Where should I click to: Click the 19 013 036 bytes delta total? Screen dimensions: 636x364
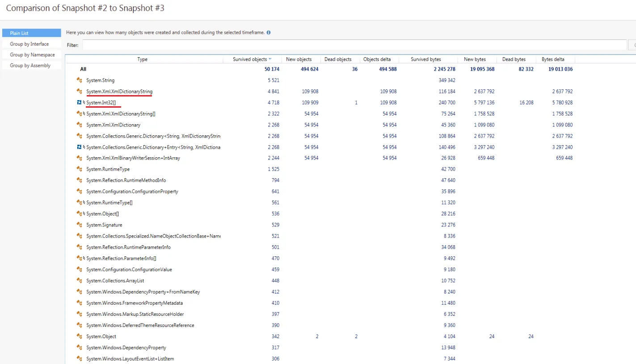click(x=560, y=69)
